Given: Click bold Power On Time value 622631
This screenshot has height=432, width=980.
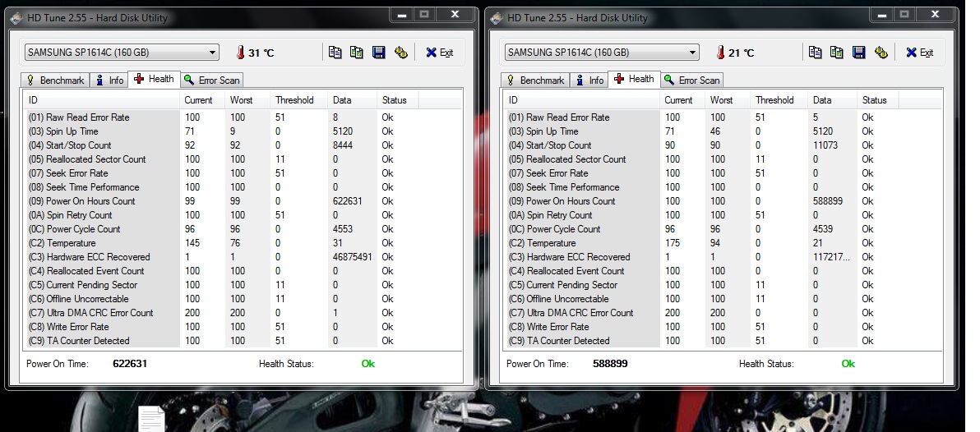Looking at the screenshot, I should (x=130, y=363).
